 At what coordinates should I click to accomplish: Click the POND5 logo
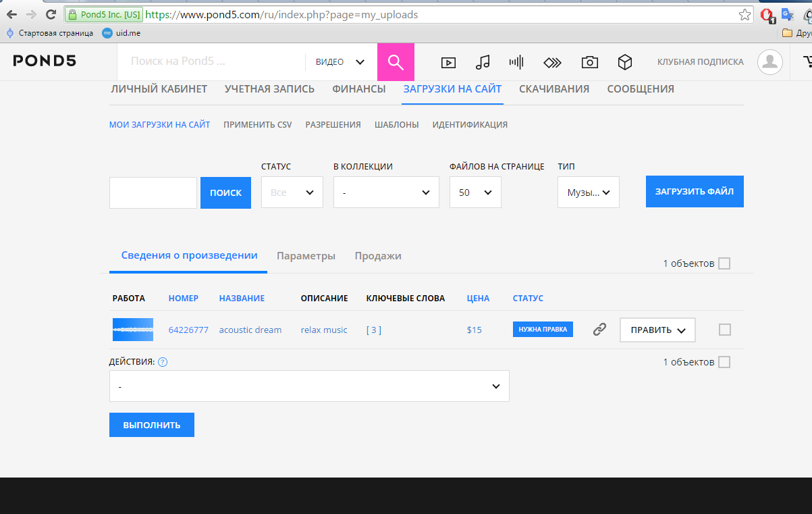point(45,61)
